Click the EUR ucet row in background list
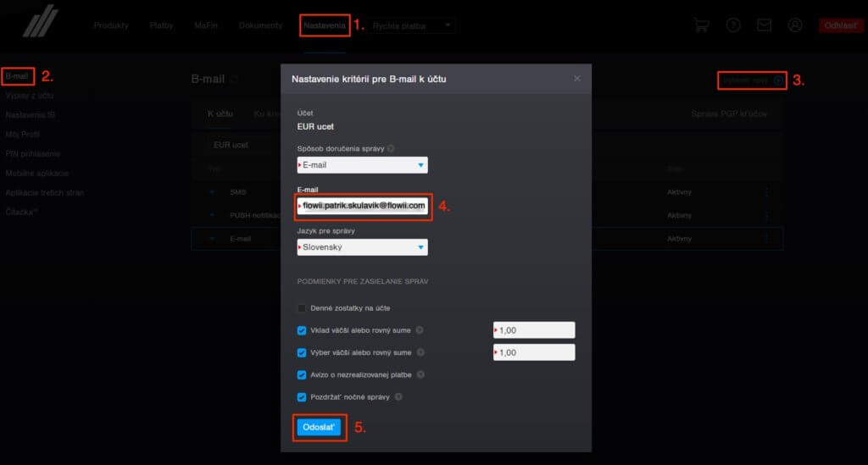The width and height of the screenshot is (868, 465). click(x=231, y=144)
